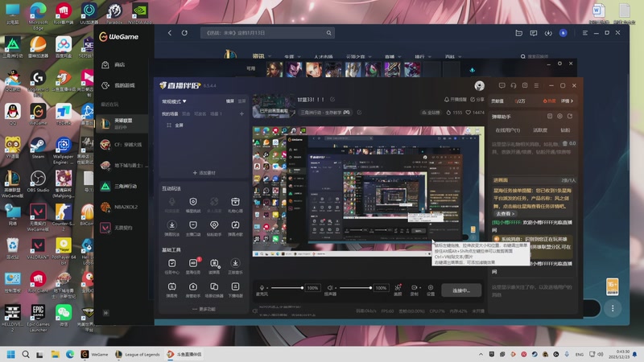Toggle 开播提醒 broadcast reminder bell

pos(456,99)
